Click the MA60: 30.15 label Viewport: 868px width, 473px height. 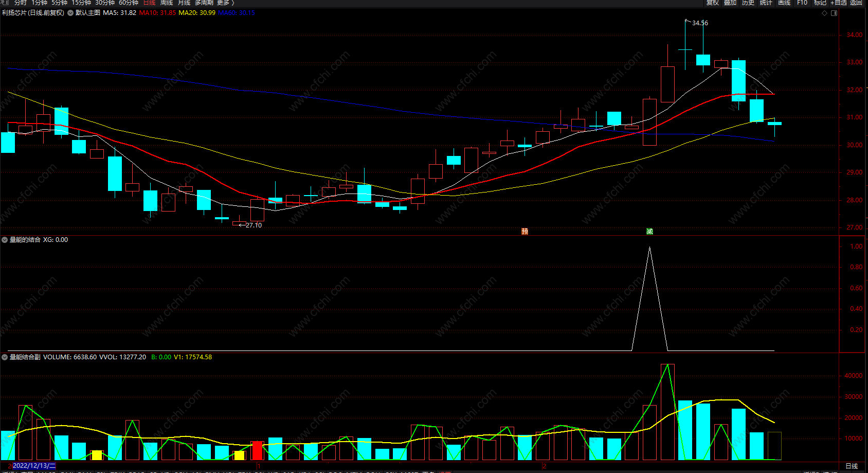click(237, 13)
